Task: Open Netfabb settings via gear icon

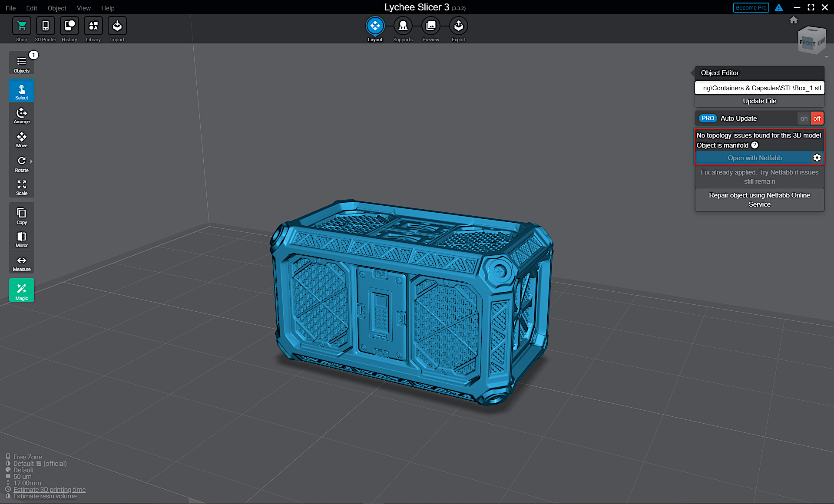Action: [817, 158]
